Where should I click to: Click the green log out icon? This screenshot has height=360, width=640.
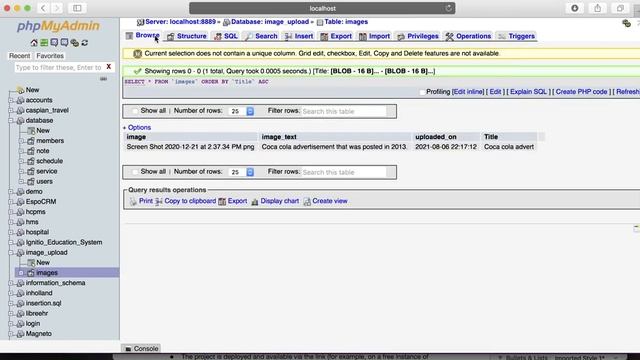click(x=44, y=42)
